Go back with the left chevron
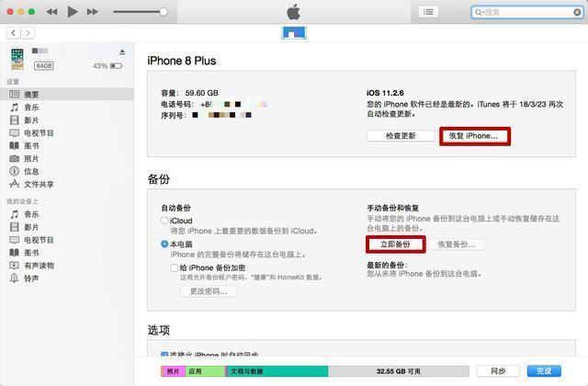This screenshot has width=588, height=386. click(x=14, y=33)
